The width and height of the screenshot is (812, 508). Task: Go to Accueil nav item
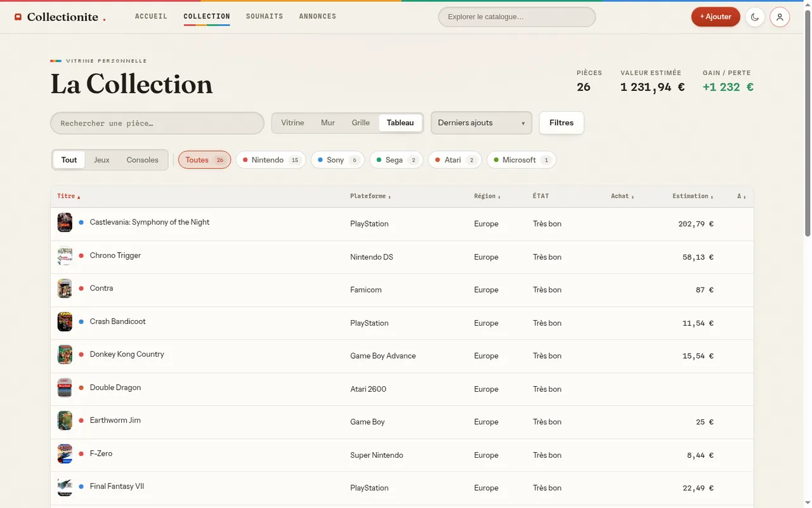tap(151, 17)
